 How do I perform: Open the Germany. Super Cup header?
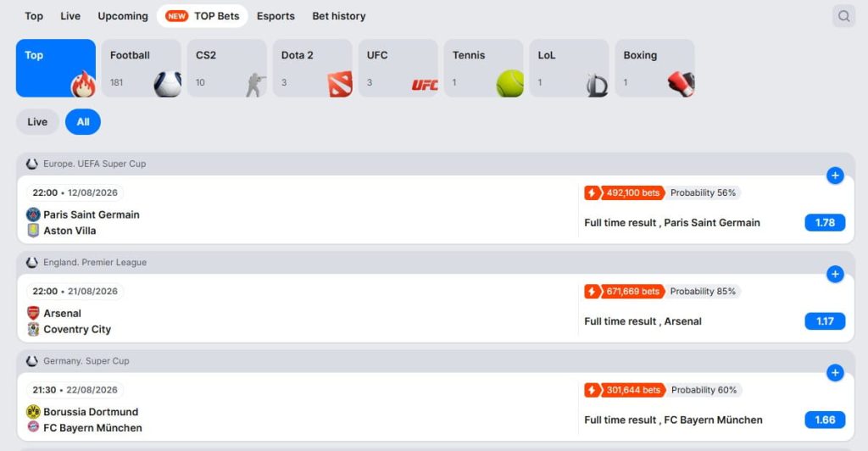tap(86, 361)
